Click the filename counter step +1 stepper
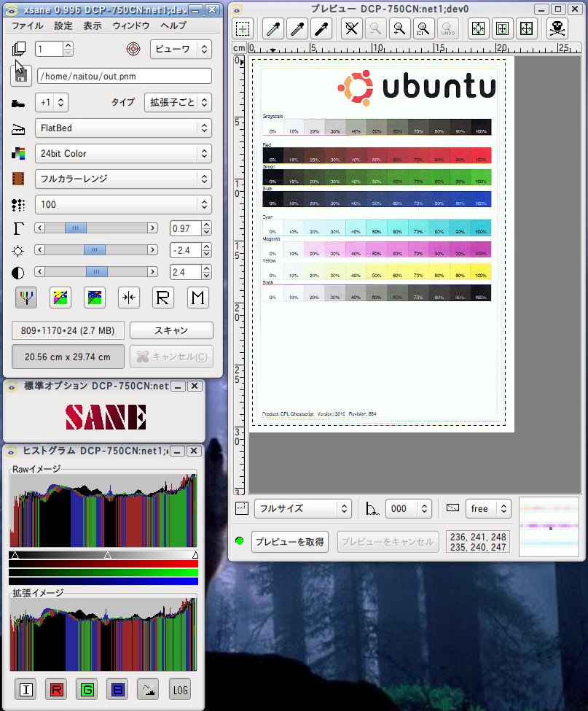588x711 pixels. (x=52, y=103)
